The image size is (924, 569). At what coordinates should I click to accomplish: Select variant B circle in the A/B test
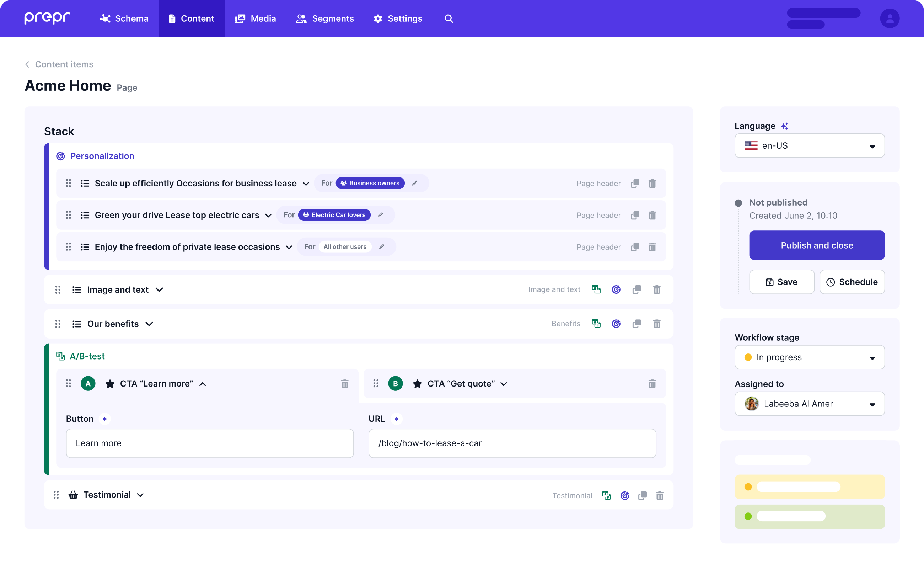(x=396, y=383)
